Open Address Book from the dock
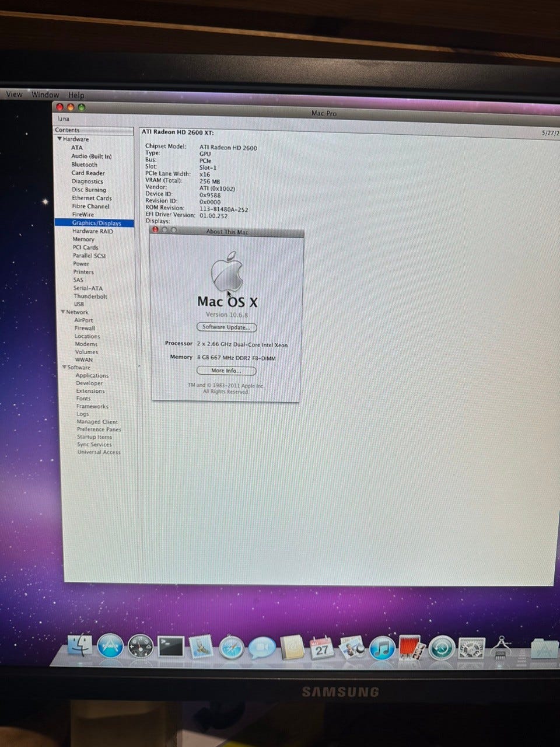 291,648
